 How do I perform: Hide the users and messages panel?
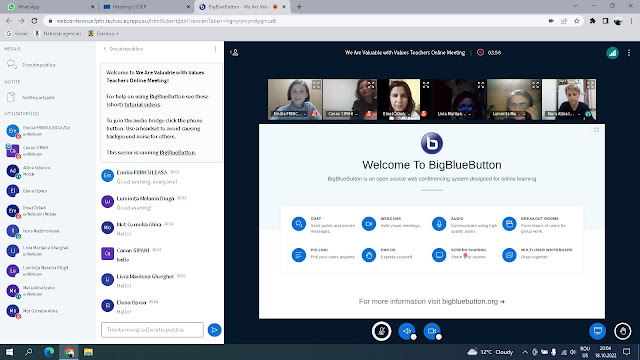234,53
